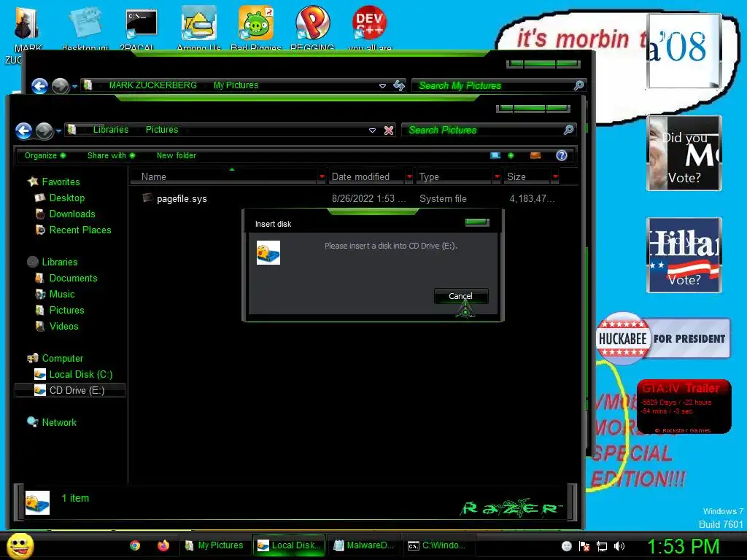Open recent pages dropdown beside Forward in Pictures window
Viewport: 747px width, 560px height.
pyautogui.click(x=58, y=131)
